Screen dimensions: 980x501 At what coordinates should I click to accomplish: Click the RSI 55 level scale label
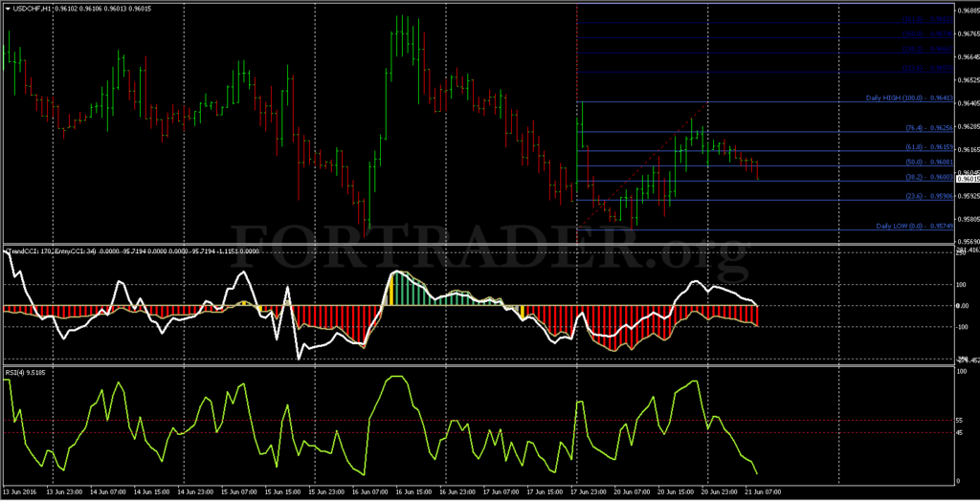(959, 421)
